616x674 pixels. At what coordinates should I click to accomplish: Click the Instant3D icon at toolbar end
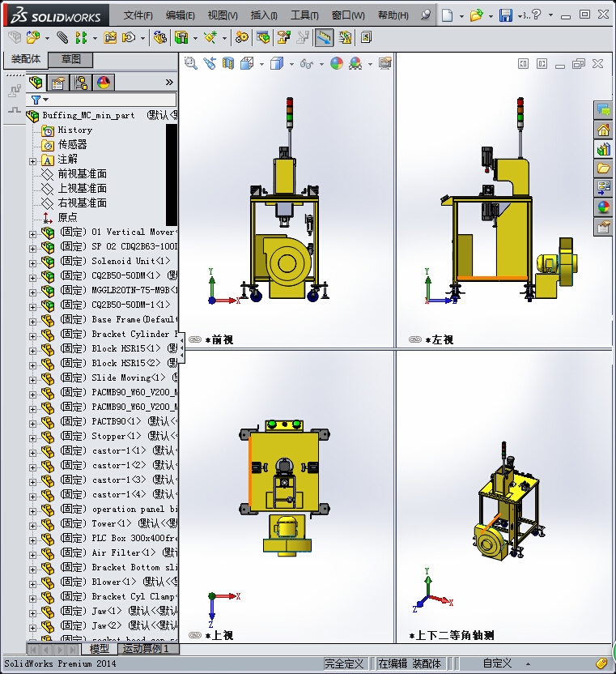pos(366,38)
